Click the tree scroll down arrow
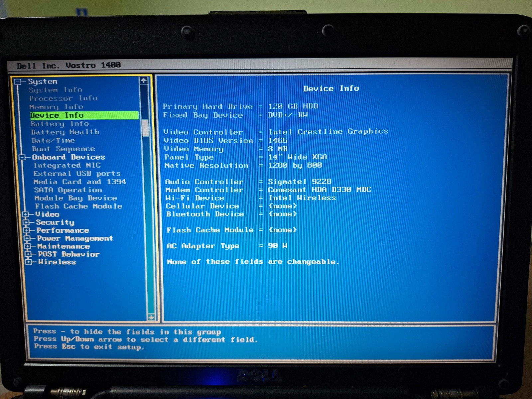Screen dimensions: 532x399 (x=151, y=317)
